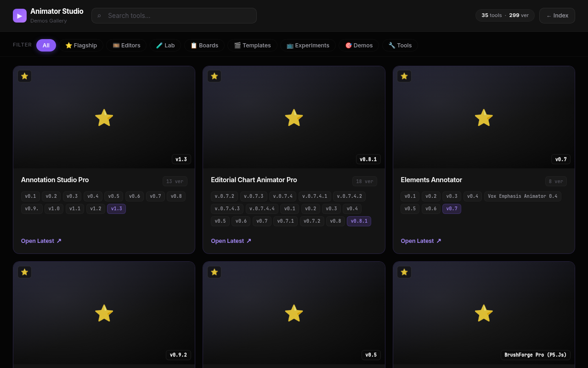This screenshot has width=588, height=368.
Task: Click the star badge on Elements Annotator card
Action: tap(404, 76)
